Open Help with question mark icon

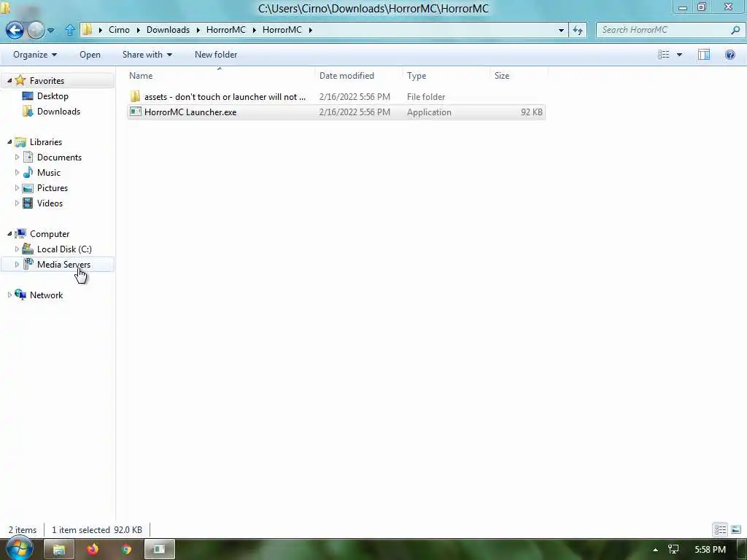click(729, 55)
